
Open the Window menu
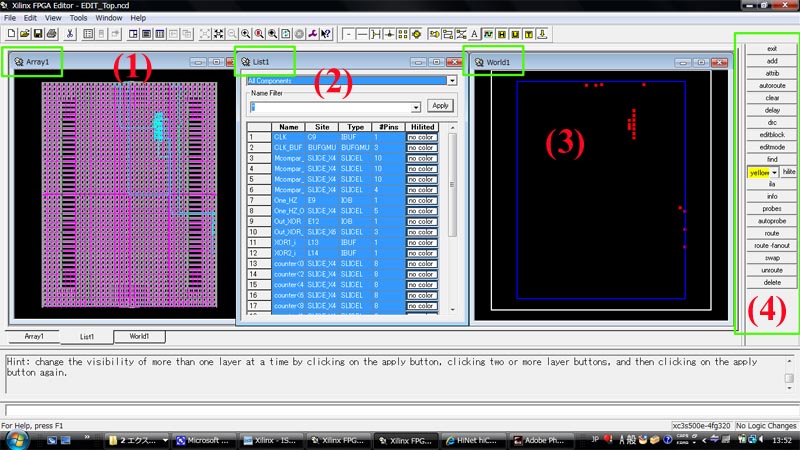tap(109, 18)
